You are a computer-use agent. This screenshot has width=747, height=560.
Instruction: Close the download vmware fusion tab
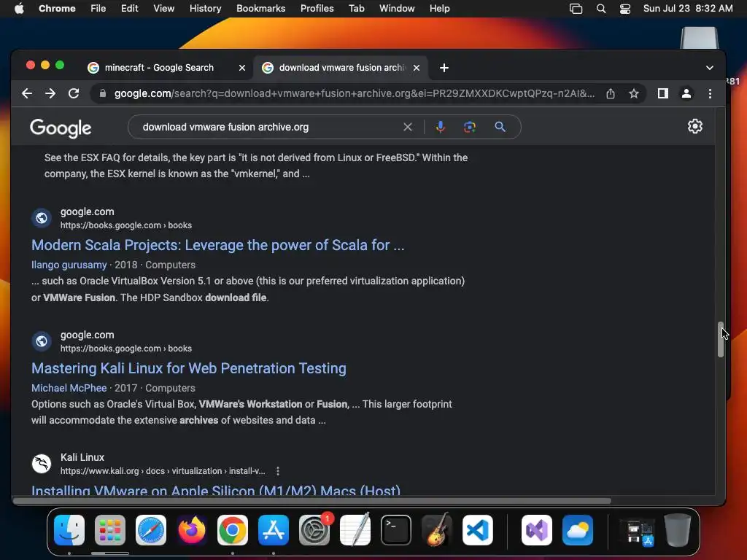417,68
